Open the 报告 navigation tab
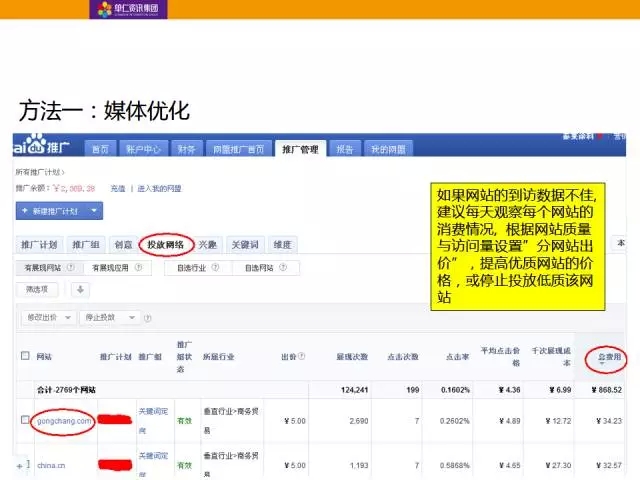 [344, 149]
